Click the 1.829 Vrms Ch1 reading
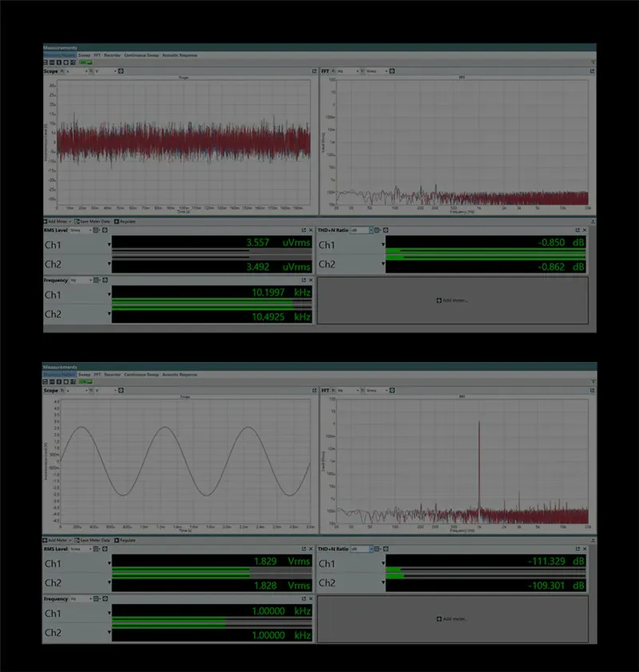The width and height of the screenshot is (639, 672). tap(282, 562)
